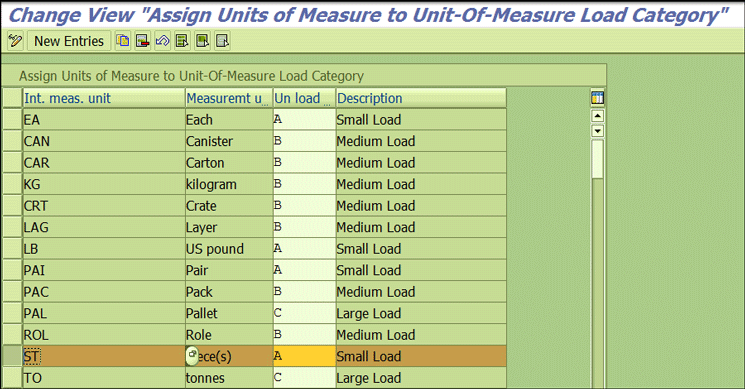Toggle the row selector for TO
Image resolution: width=745 pixels, height=389 pixels.
[x=12, y=378]
